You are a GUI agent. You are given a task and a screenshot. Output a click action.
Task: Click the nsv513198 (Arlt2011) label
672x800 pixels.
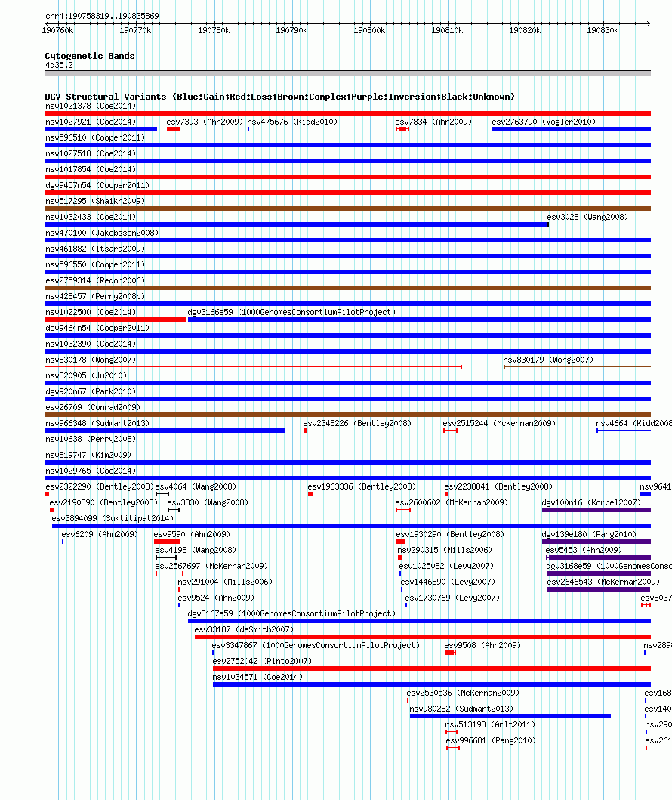tap(490, 724)
